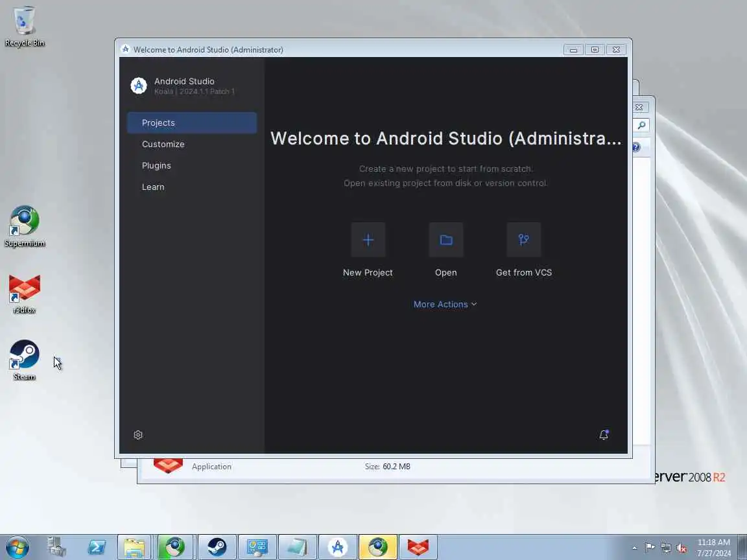Switch to the Customize tab
The image size is (747, 560).
coord(192,145)
